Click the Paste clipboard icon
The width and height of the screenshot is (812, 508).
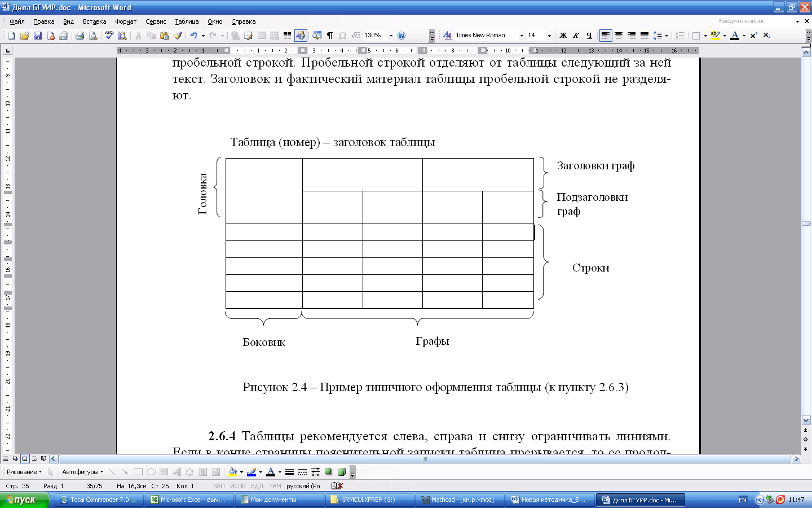164,36
